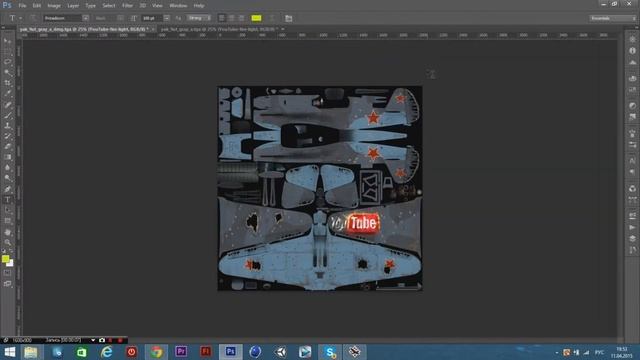This screenshot has width=640, height=360.
Task: Select the Eraser tool
Action: [x=7, y=147]
